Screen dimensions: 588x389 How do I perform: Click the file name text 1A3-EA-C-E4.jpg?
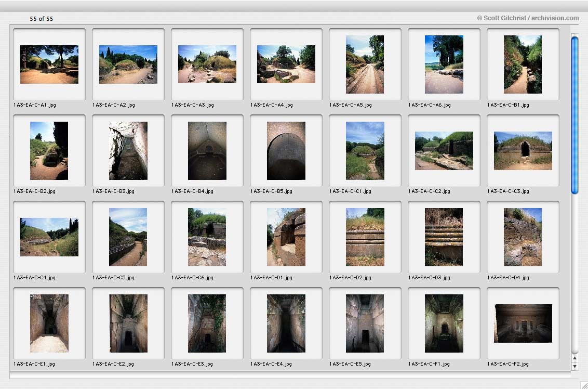(x=271, y=364)
